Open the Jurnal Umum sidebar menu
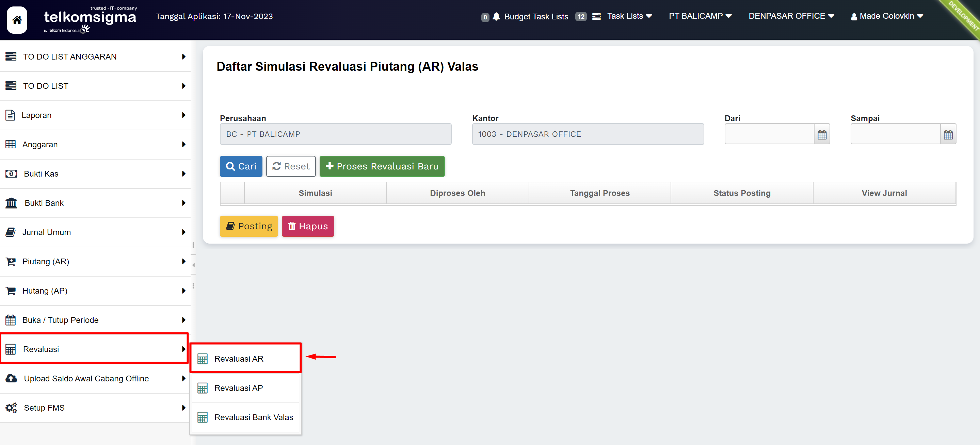 46,232
